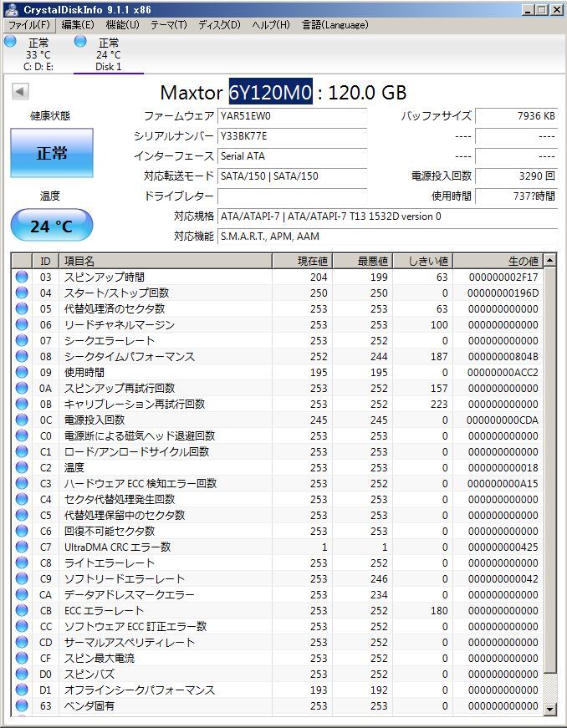The height and width of the screenshot is (728, 567).
Task: Click the status orb for C5 代替処理保留中のセクタ数
Action: (x=22, y=515)
